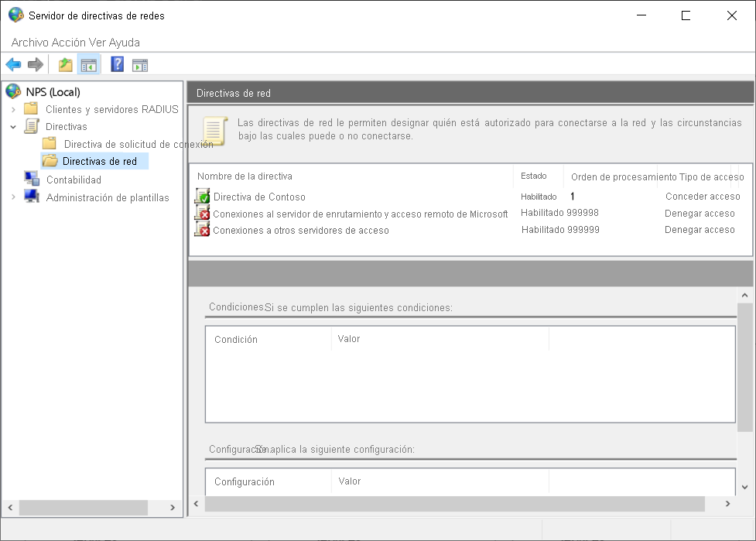Image resolution: width=756 pixels, height=541 pixels.
Task: Go back with the blue Back arrow
Action: 13,64
